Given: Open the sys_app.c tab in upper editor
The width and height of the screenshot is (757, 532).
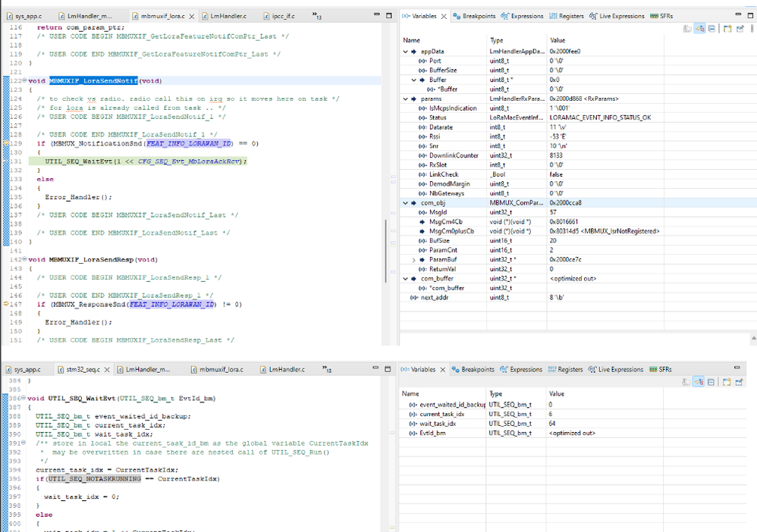Looking at the screenshot, I should click(x=27, y=15).
